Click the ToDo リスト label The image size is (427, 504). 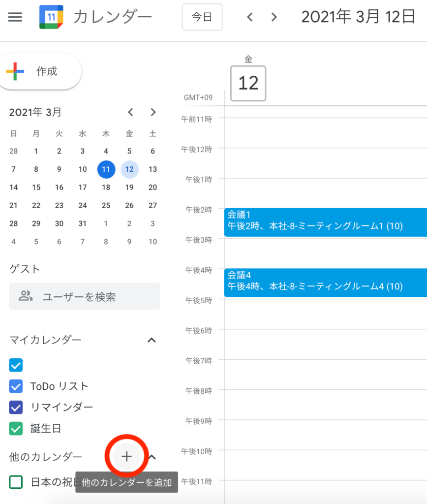[59, 386]
